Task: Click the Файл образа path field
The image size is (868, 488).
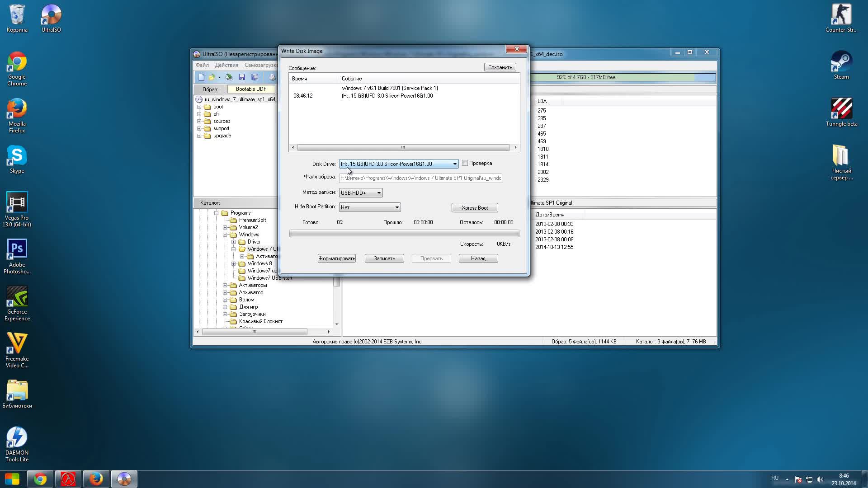Action: coord(420,178)
